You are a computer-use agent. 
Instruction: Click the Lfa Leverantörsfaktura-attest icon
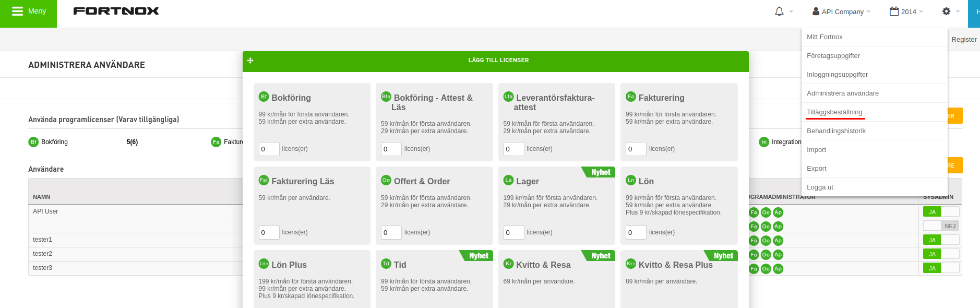(508, 97)
